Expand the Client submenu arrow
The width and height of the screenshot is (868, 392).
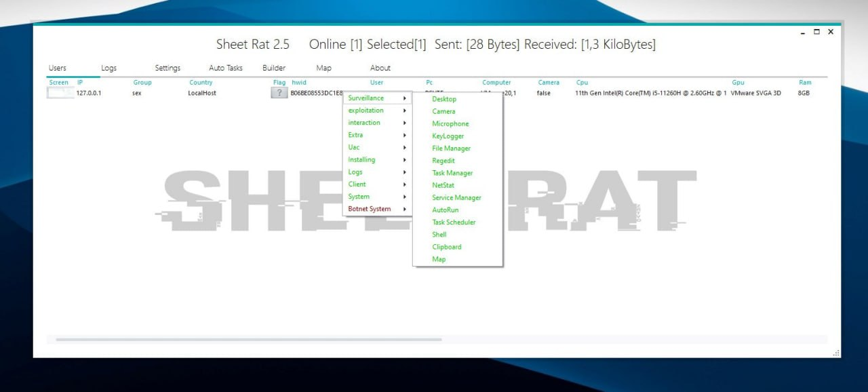click(x=405, y=184)
